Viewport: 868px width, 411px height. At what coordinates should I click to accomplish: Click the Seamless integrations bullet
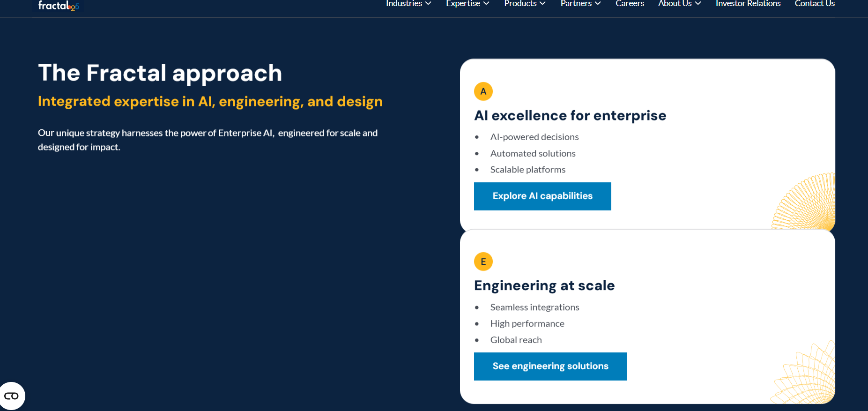[534, 307]
